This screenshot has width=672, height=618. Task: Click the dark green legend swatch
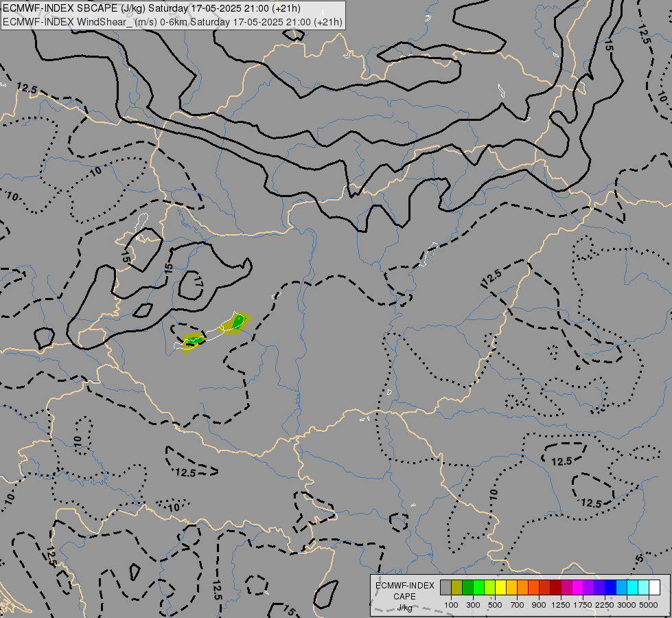pyautogui.click(x=468, y=588)
